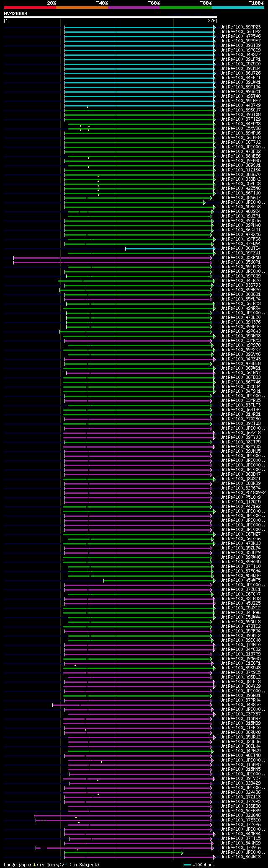Image resolution: width=268 pixels, height=868 pixels.
Task: Select the UniRef100_B7FI29 label
Action: point(240,119)
